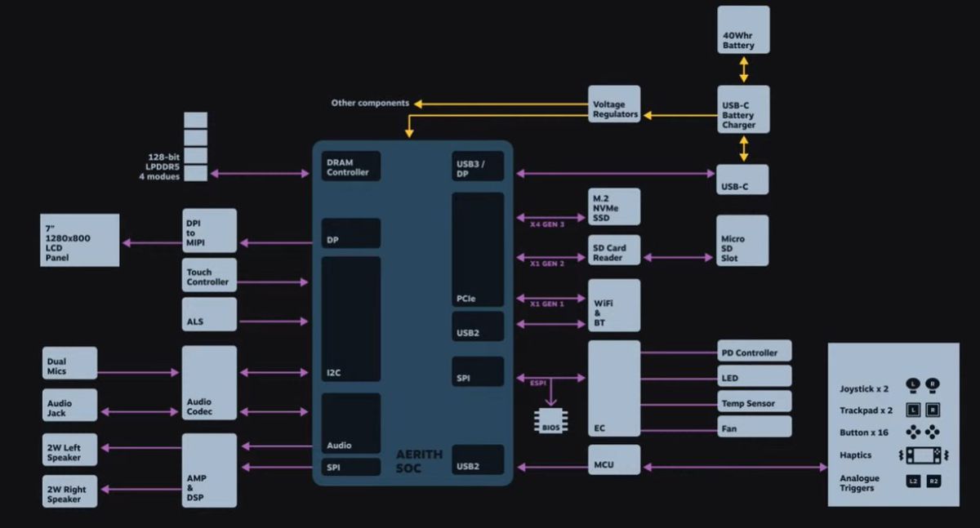The width and height of the screenshot is (980, 528).
Task: Click the 40Whr Battery block
Action: coord(743,30)
